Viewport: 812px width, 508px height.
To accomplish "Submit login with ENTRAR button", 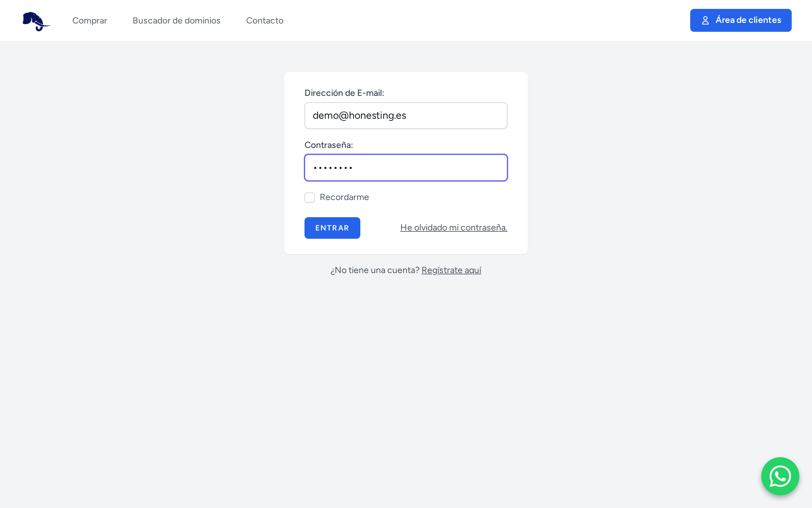I will point(332,228).
